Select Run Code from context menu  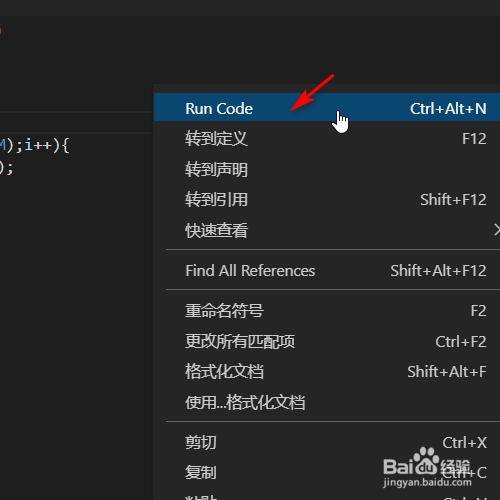pos(327,108)
